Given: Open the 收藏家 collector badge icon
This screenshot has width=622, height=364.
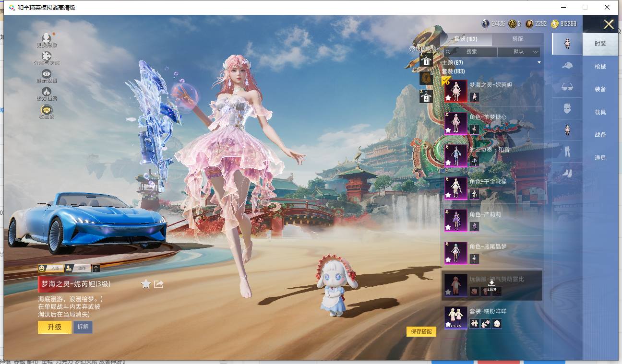Looking at the screenshot, I should tap(47, 110).
